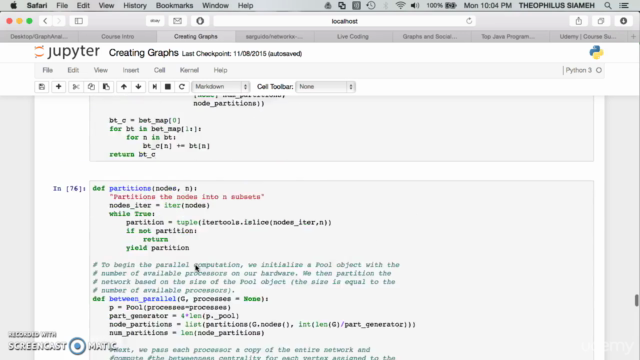Click the Python logo in the notebook header
This screenshot has width=640, height=360.
[596, 52]
